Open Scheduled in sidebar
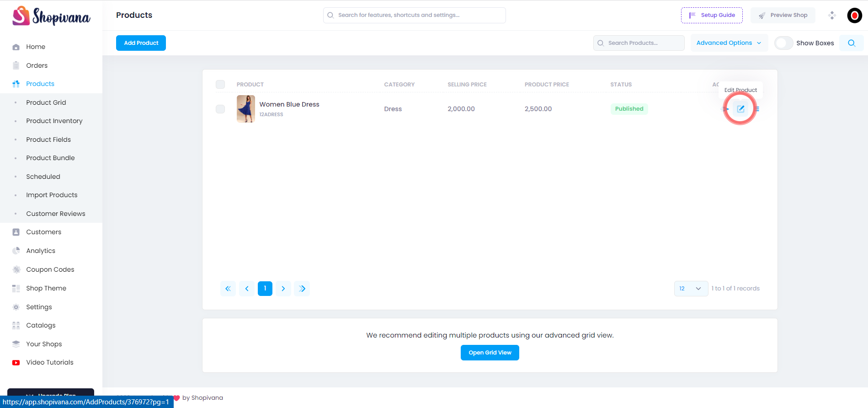 click(43, 177)
